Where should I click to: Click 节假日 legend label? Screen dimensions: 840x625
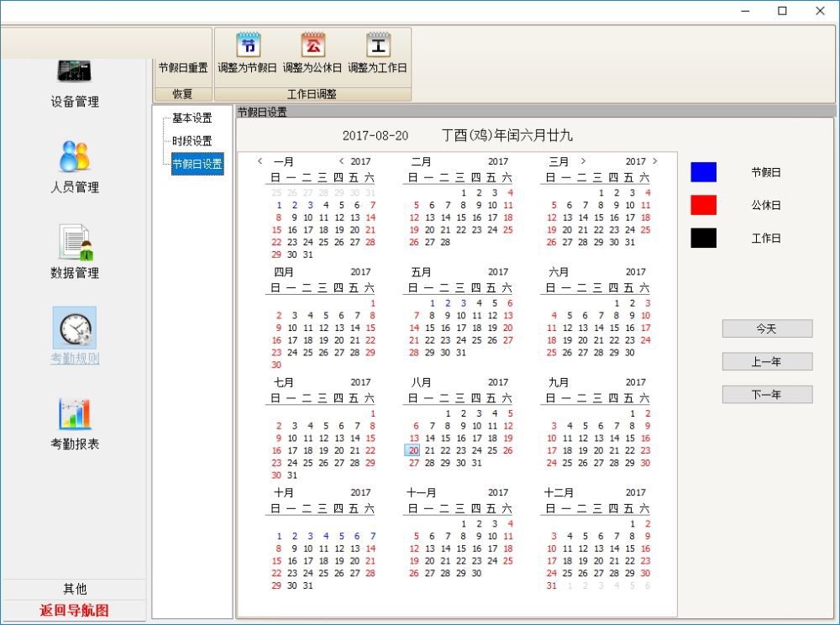[765, 172]
